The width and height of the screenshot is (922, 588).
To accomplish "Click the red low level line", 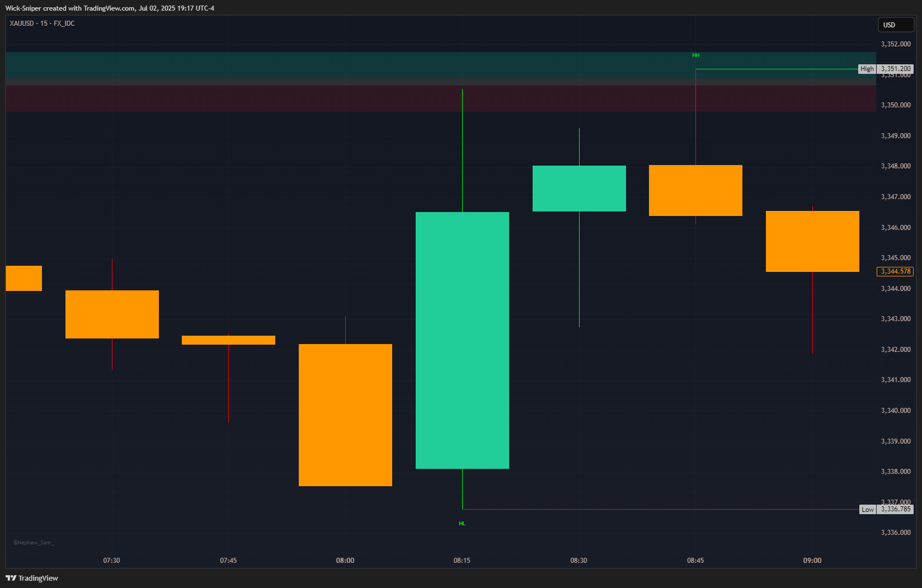I will 661,510.
